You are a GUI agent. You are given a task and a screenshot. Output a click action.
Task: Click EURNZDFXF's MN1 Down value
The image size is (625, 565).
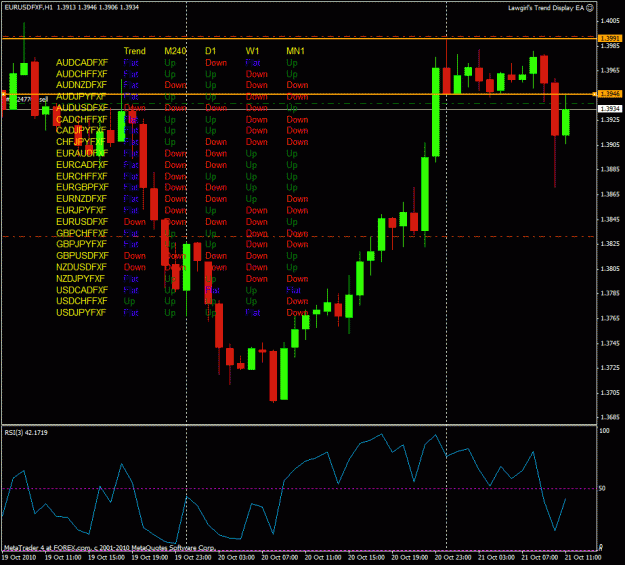click(x=297, y=199)
